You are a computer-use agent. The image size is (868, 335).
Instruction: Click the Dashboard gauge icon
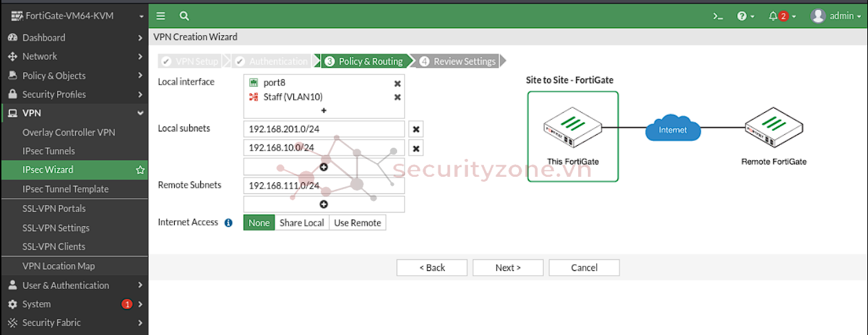tap(12, 37)
